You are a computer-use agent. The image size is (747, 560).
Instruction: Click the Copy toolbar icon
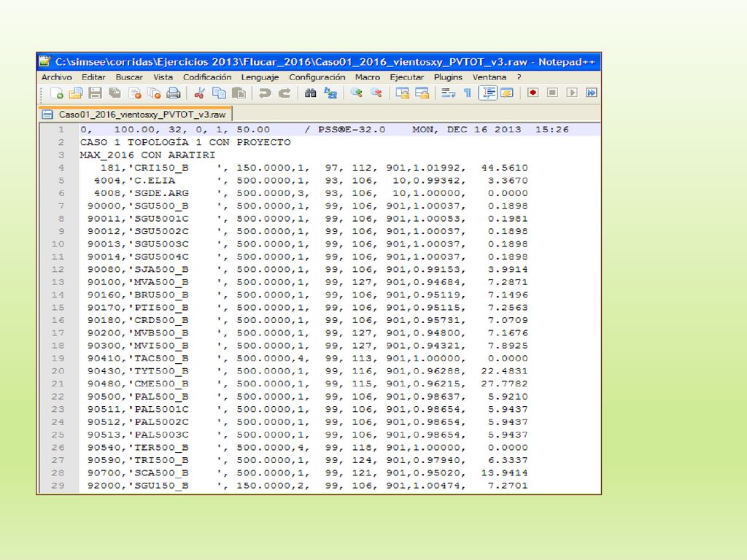[219, 93]
